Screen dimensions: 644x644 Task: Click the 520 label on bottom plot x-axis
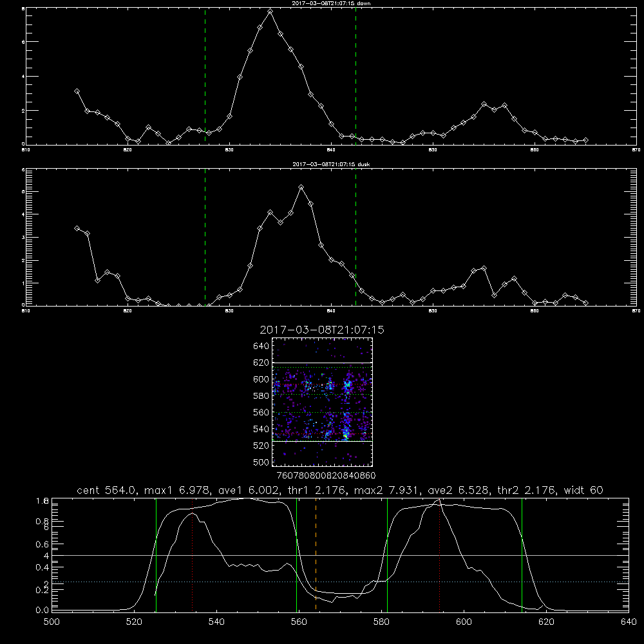click(134, 622)
